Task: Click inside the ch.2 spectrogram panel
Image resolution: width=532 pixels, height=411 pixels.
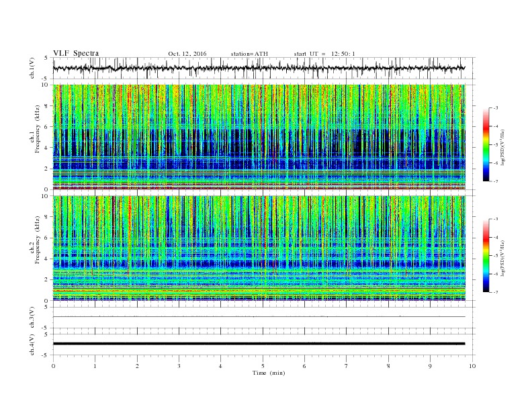Action: coord(259,248)
